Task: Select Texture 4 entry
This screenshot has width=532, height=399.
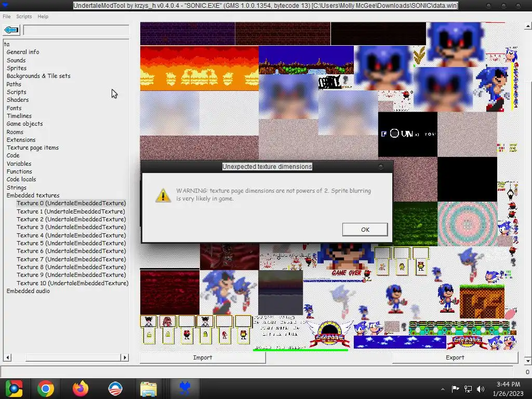Action: (71, 235)
